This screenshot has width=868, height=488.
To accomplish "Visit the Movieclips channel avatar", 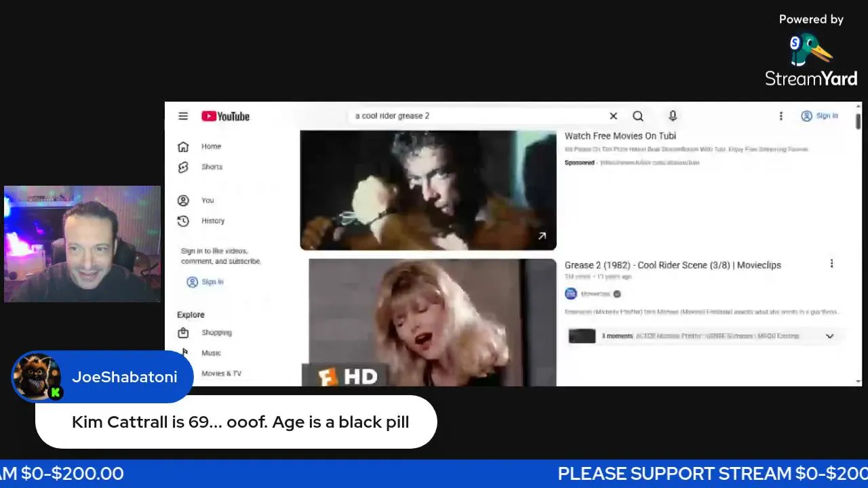I will click(571, 293).
